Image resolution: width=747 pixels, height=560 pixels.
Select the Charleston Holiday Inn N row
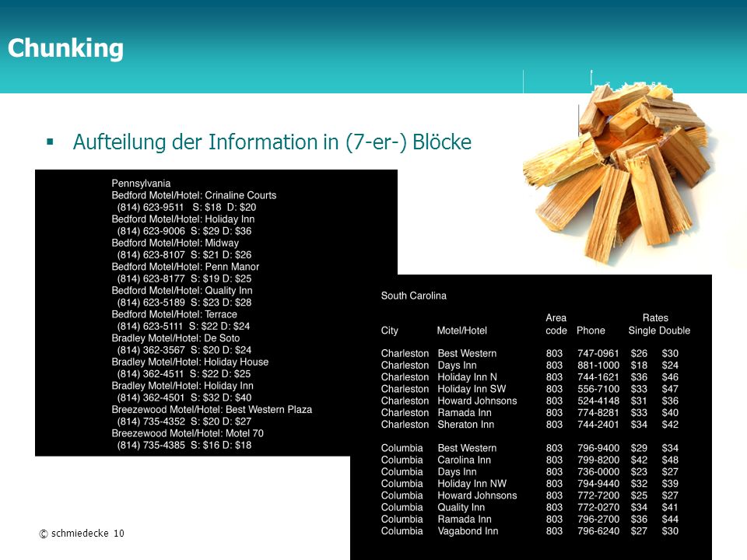[530, 377]
